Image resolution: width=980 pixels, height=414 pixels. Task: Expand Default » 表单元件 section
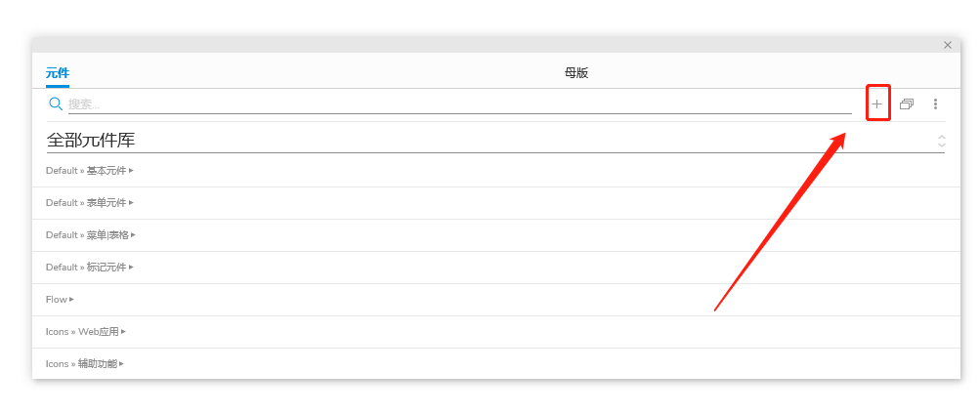(x=88, y=203)
